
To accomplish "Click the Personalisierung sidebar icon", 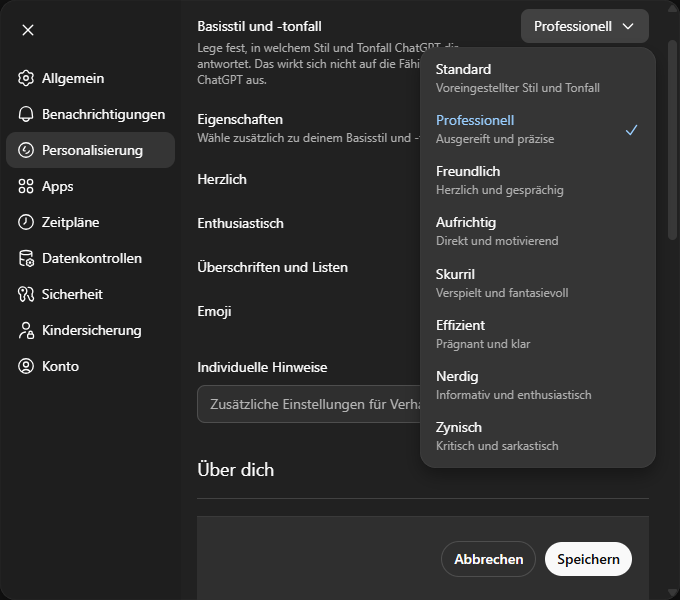I will click(26, 150).
